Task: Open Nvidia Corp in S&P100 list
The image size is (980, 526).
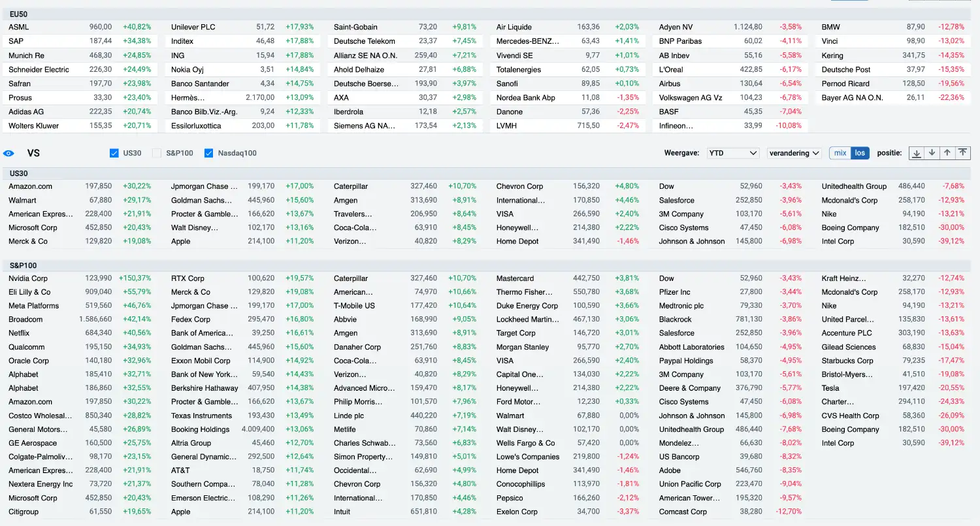Action: pos(80,278)
